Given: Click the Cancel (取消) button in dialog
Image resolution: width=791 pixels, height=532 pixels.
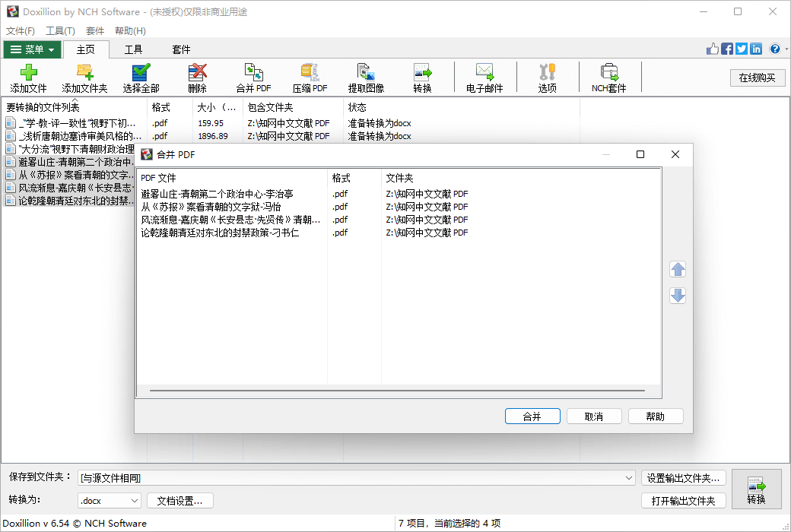Looking at the screenshot, I should [594, 416].
